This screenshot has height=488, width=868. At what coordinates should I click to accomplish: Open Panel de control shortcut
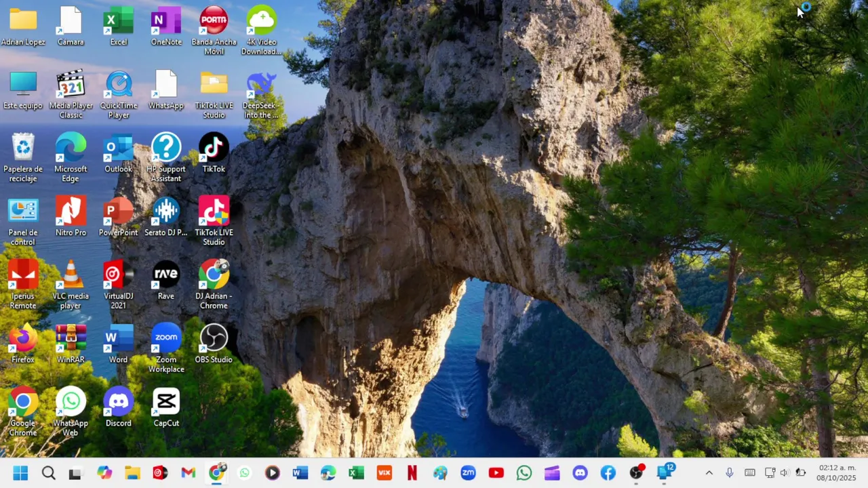tap(23, 221)
